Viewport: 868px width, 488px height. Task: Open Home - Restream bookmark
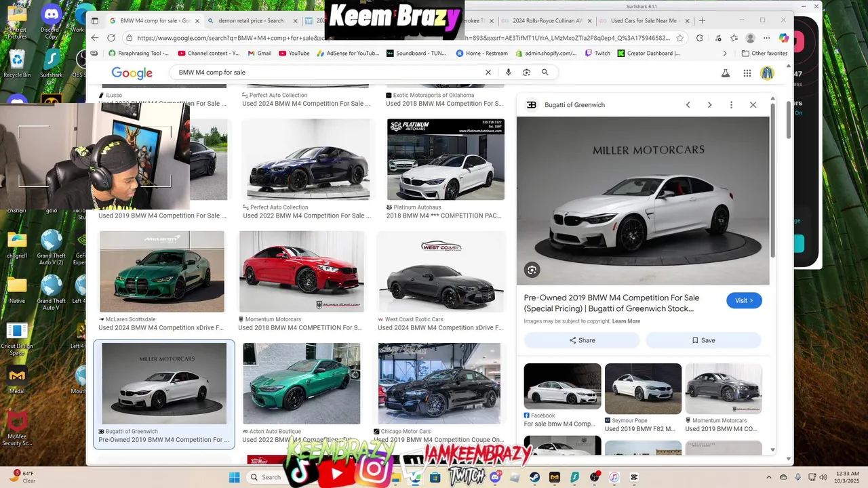[482, 53]
